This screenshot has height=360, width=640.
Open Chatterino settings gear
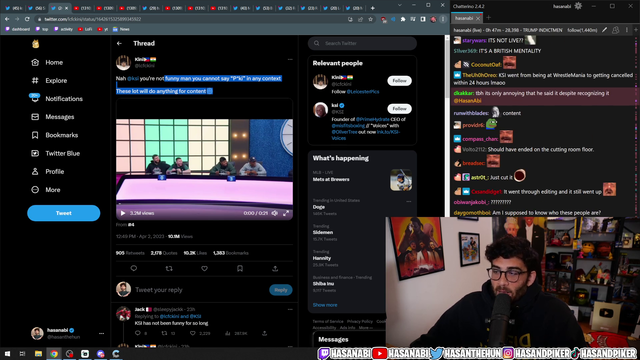578,6
